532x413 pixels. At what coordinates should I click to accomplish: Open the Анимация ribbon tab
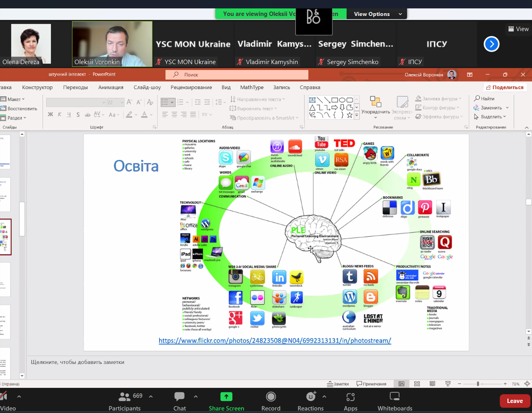click(110, 87)
